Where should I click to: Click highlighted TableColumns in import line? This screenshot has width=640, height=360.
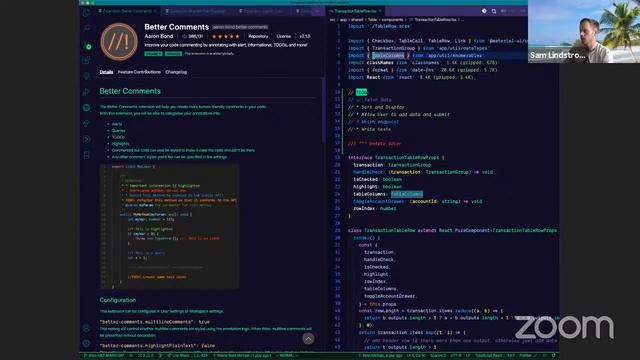coord(388,56)
